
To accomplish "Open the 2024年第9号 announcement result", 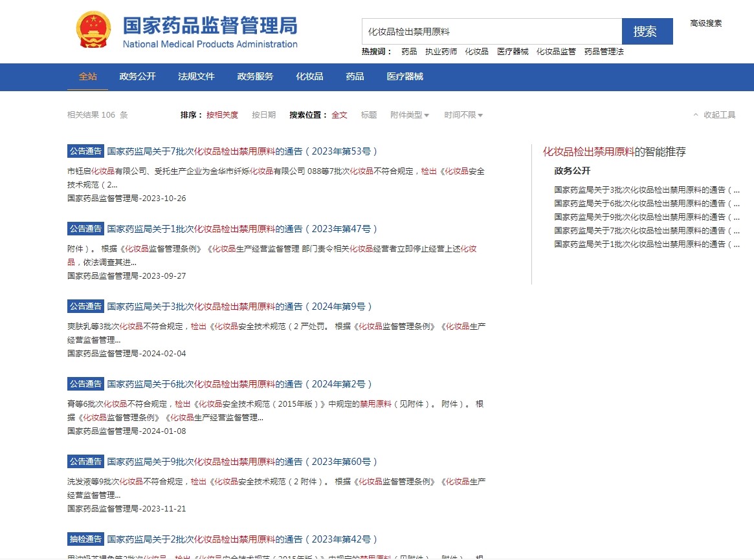I will [x=239, y=307].
